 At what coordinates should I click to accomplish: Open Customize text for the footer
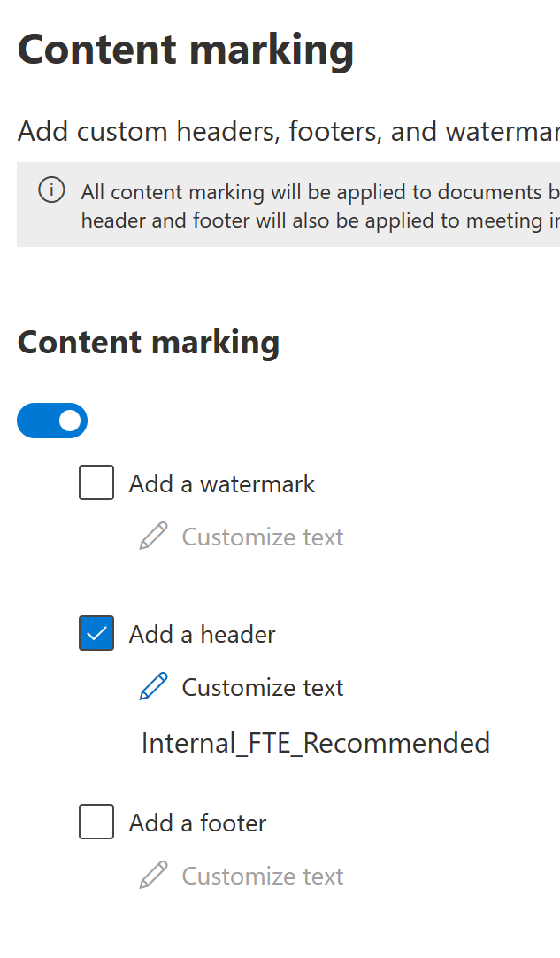point(263,877)
